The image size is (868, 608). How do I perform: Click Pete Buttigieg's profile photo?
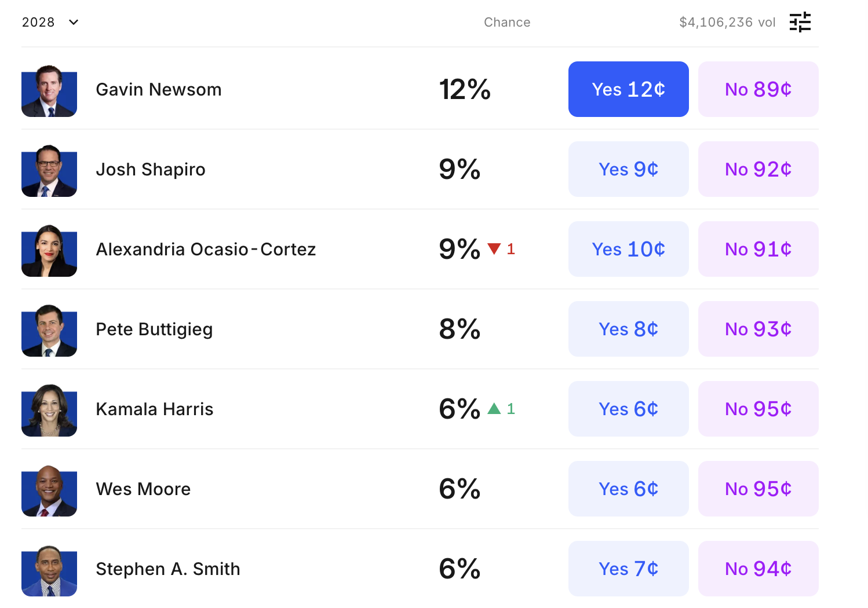tap(49, 330)
